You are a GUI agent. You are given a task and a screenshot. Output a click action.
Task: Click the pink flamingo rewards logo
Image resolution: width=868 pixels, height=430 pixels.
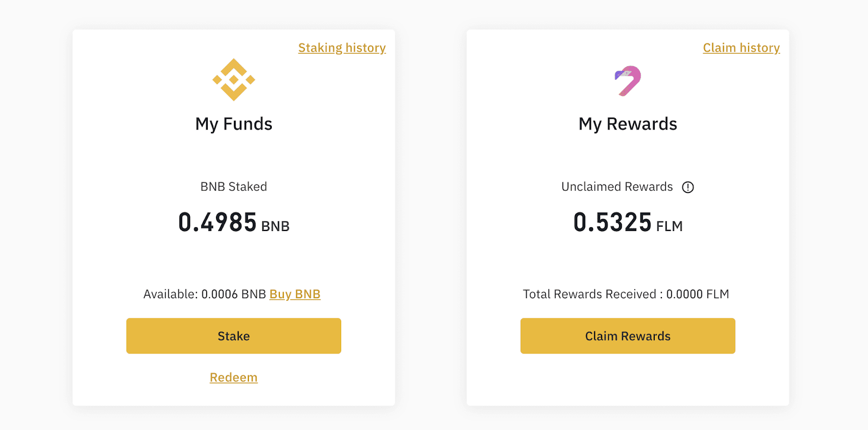click(x=628, y=81)
